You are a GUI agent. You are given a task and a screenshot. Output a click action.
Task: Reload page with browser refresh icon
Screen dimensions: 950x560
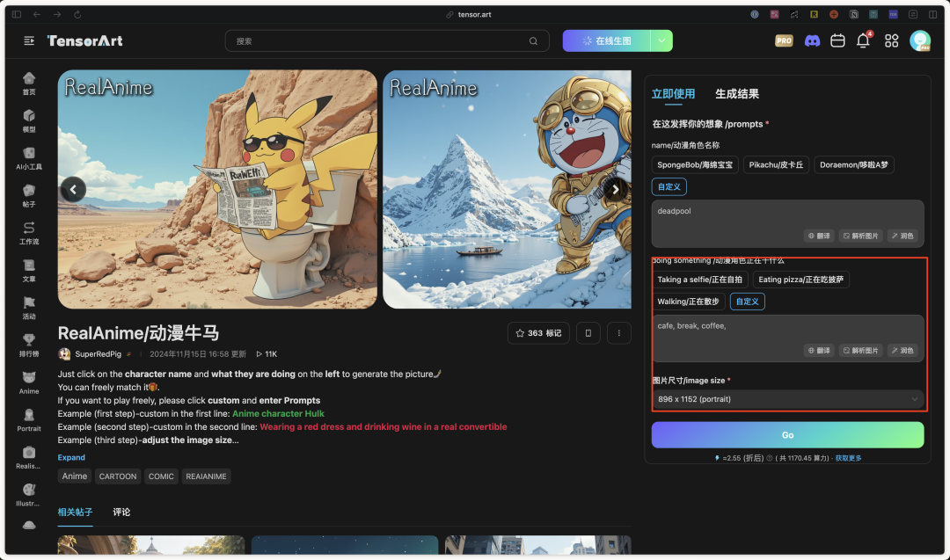[x=77, y=14]
